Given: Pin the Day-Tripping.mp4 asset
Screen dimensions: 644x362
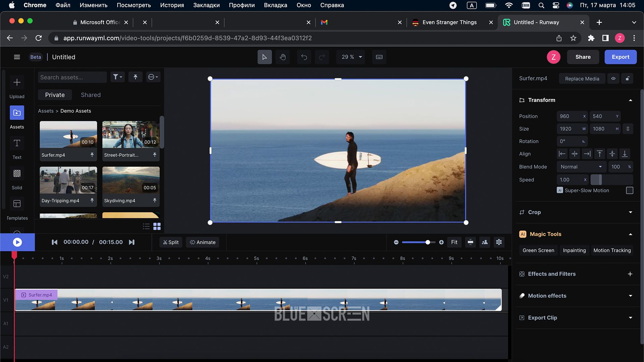Looking at the screenshot, I should click(92, 200).
